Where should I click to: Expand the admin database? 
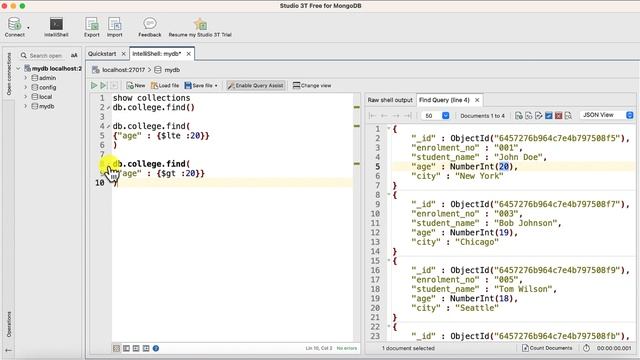25,78
